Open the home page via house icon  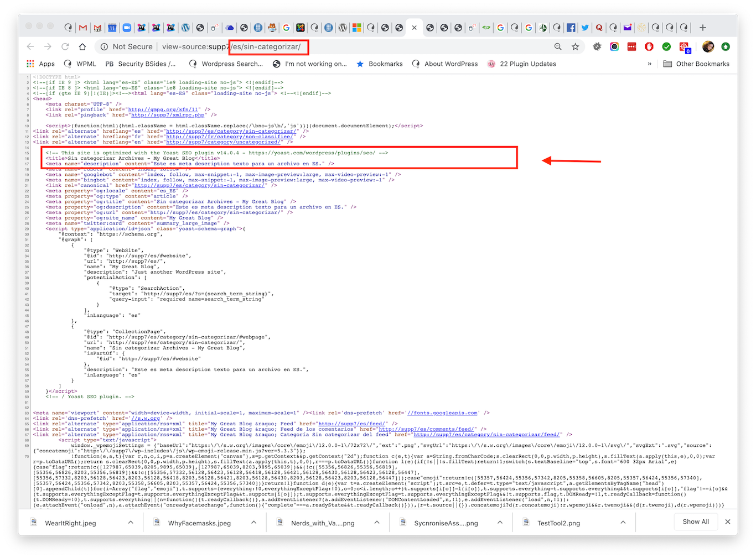(82, 47)
